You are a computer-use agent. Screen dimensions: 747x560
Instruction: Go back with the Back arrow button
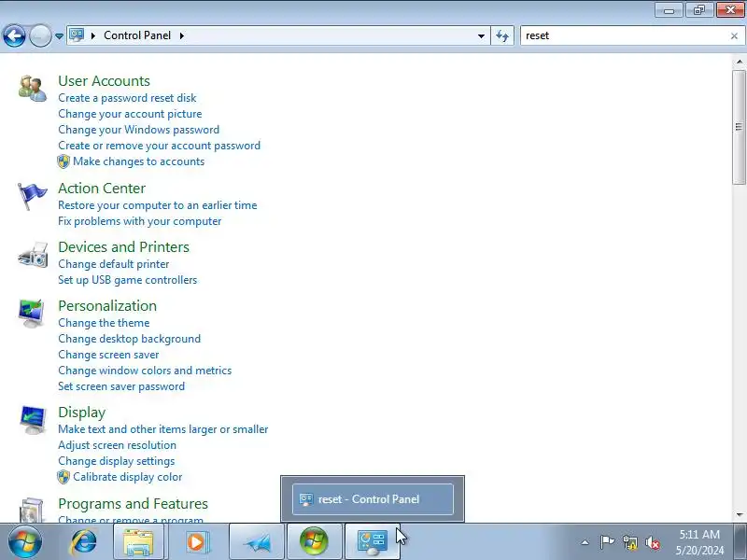pyautogui.click(x=14, y=35)
